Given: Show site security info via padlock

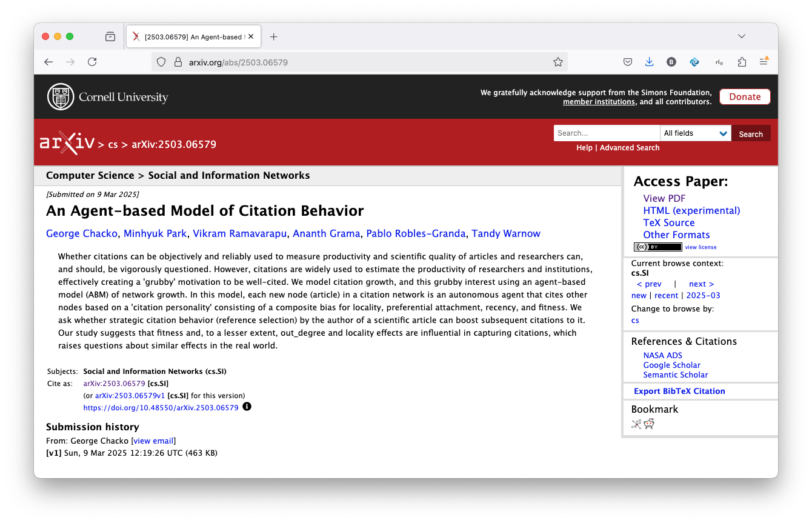Looking at the screenshot, I should [178, 62].
